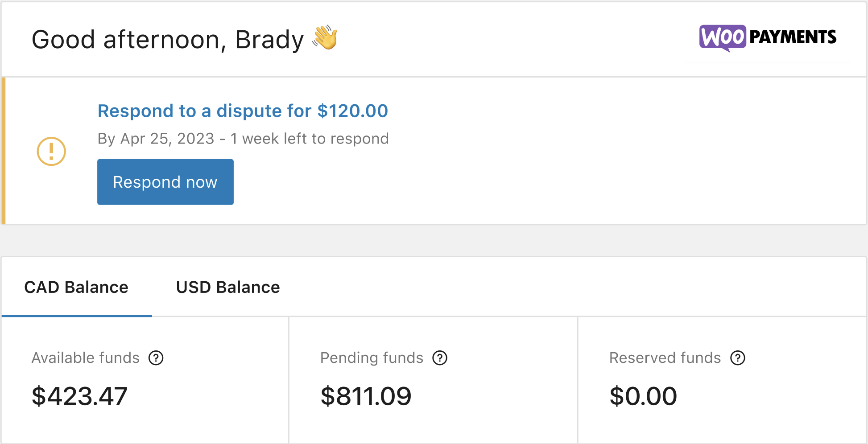Image resolution: width=868 pixels, height=444 pixels.
Task: Click the Woo purple speech-bubble mark
Action: click(x=723, y=37)
